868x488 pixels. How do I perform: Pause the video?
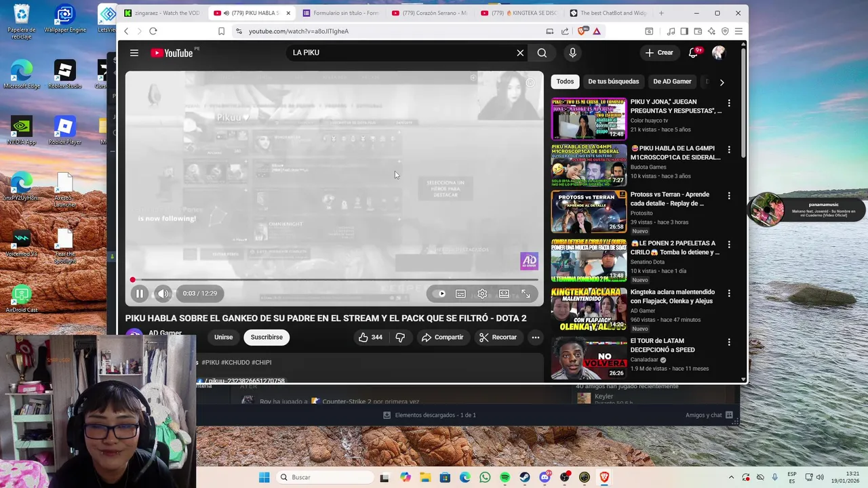click(140, 293)
